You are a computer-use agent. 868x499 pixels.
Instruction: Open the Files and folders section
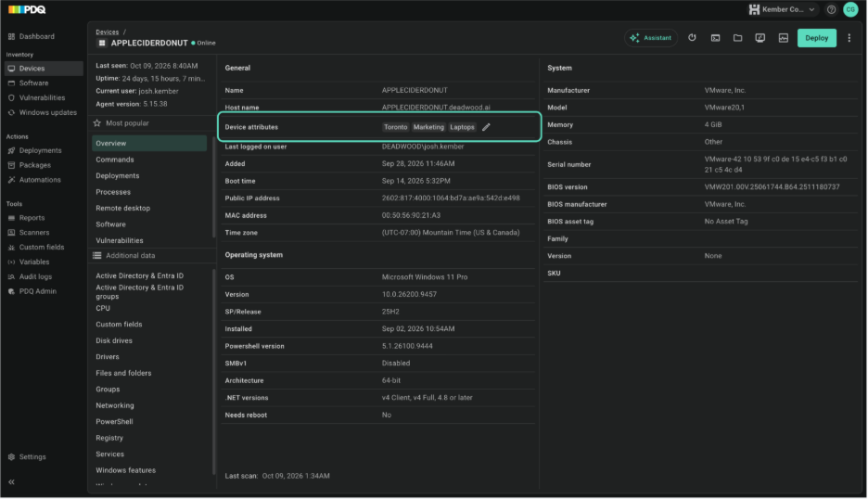pyautogui.click(x=123, y=373)
